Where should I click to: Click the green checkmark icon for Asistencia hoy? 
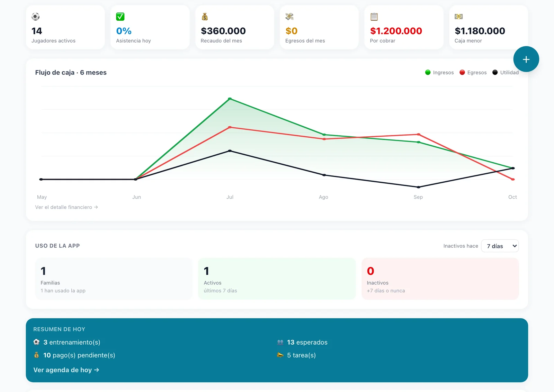pyautogui.click(x=120, y=17)
